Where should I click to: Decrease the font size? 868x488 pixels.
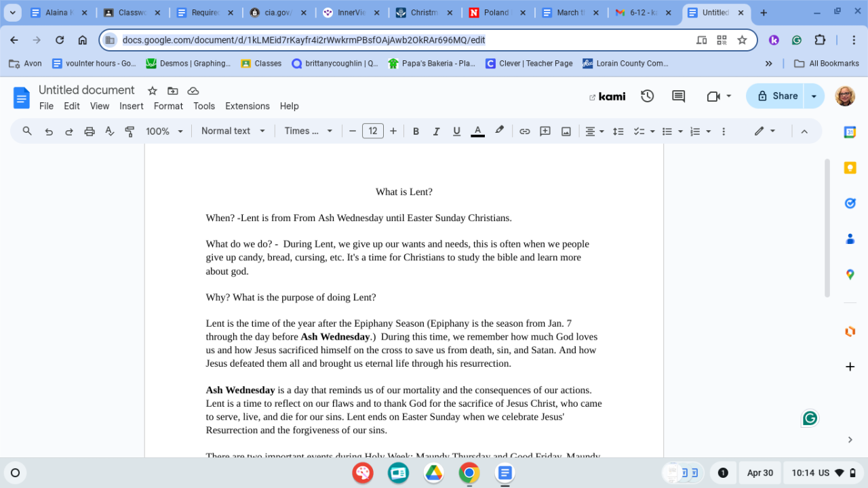pos(352,131)
